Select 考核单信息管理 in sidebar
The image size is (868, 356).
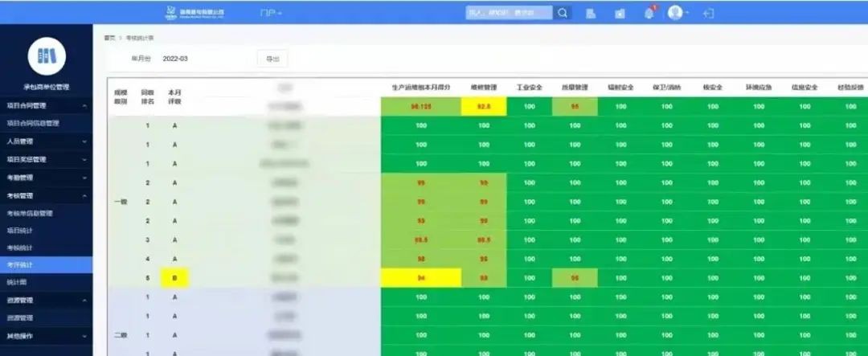(30, 213)
